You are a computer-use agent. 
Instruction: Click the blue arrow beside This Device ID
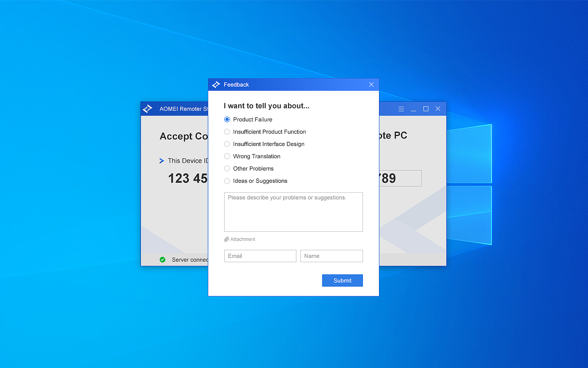click(162, 161)
